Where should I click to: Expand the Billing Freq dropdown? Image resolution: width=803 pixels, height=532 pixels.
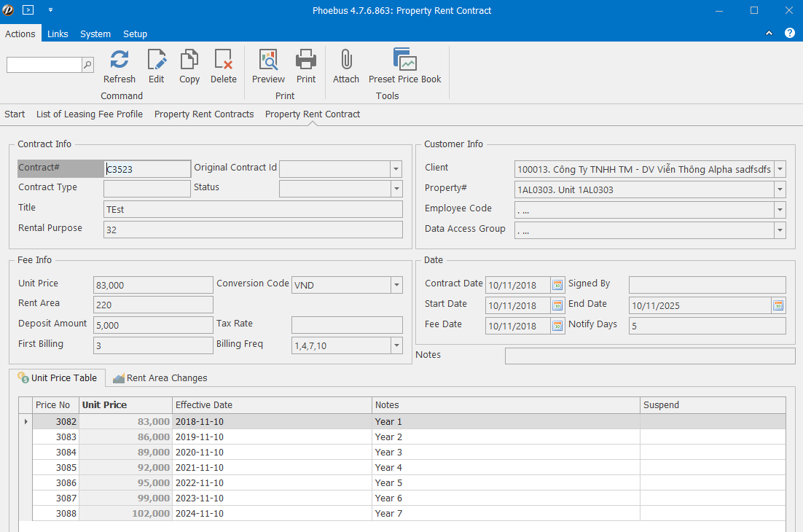[x=396, y=345]
